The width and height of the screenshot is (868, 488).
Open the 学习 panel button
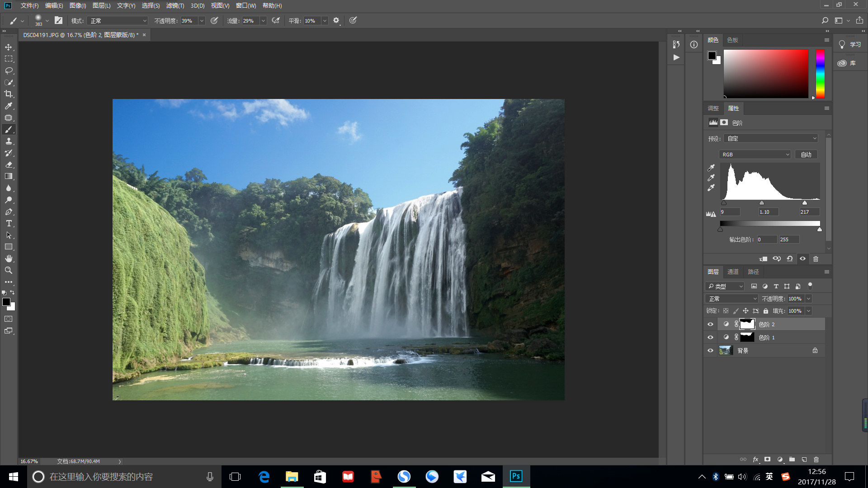coord(850,44)
